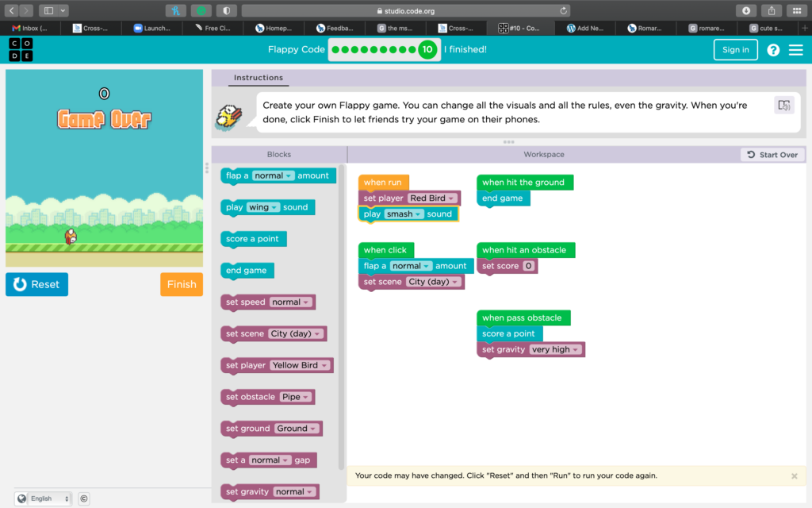This screenshot has height=508, width=812.
Task: Click the Code.org logo
Action: click(21, 49)
